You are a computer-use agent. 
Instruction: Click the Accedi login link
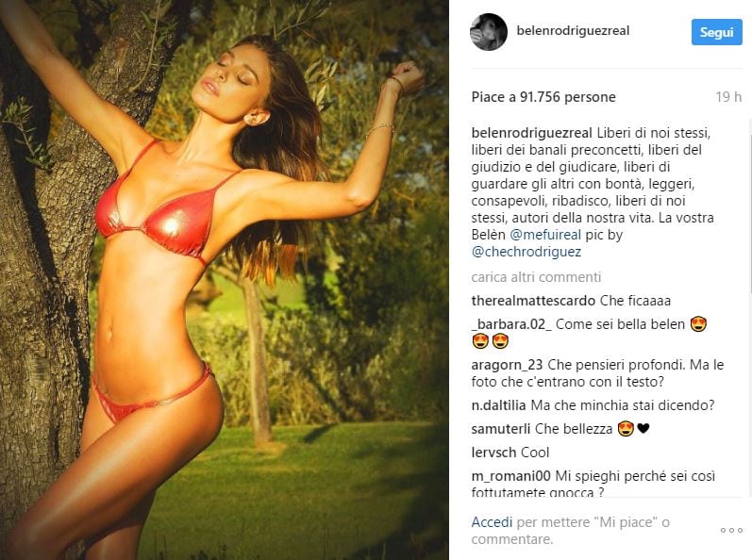click(492, 522)
